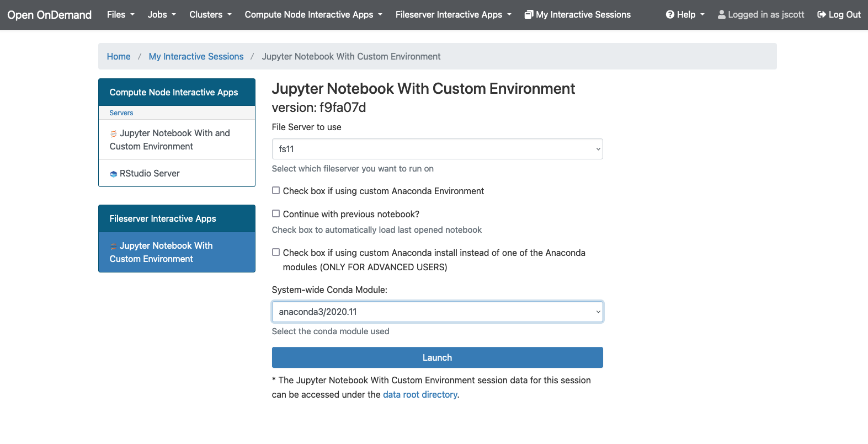Click the Jupyter icon in Fileserver Interactive Apps panel
Viewport: 868px width, 444px height.
click(113, 246)
